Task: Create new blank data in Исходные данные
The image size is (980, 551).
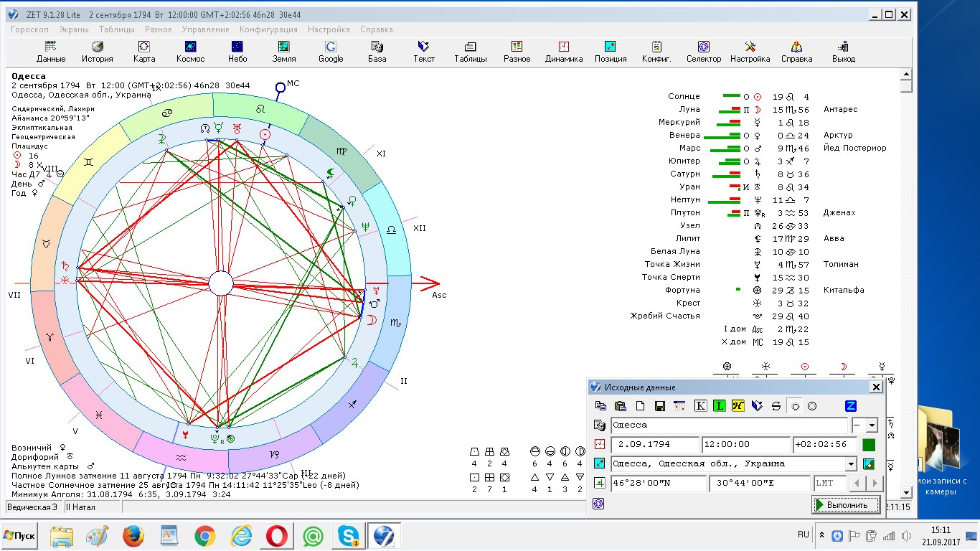Action: point(641,406)
